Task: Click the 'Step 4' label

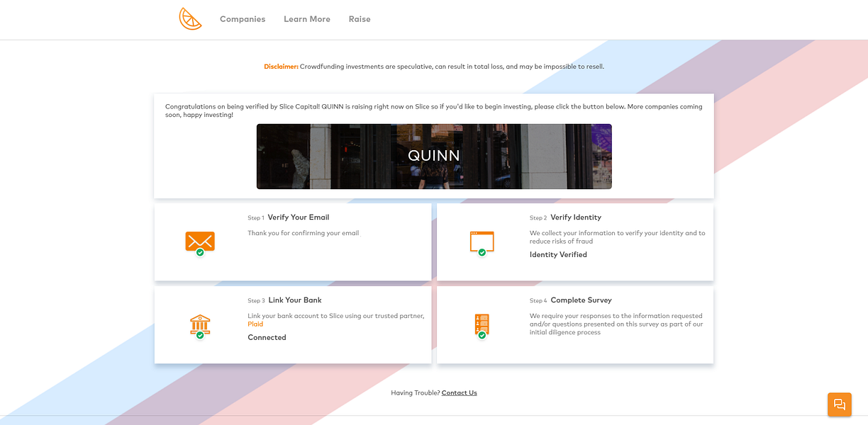Action: pyautogui.click(x=538, y=301)
